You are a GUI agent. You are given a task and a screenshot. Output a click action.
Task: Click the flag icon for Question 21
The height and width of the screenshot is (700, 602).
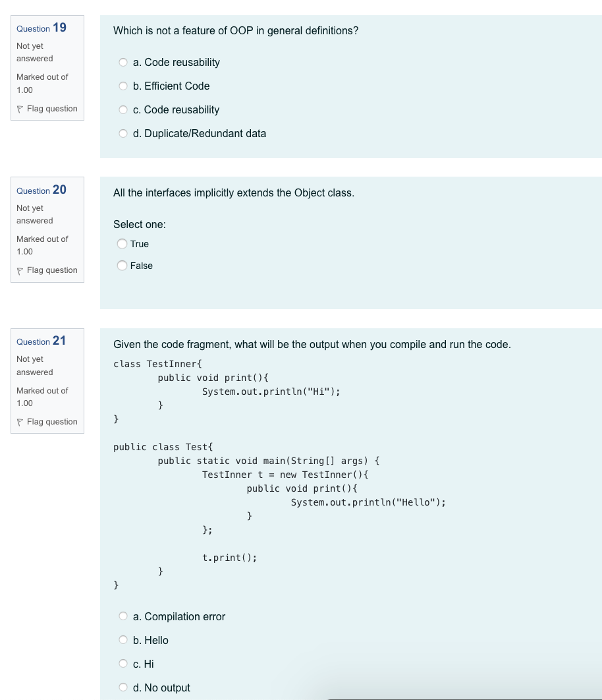pos(20,422)
